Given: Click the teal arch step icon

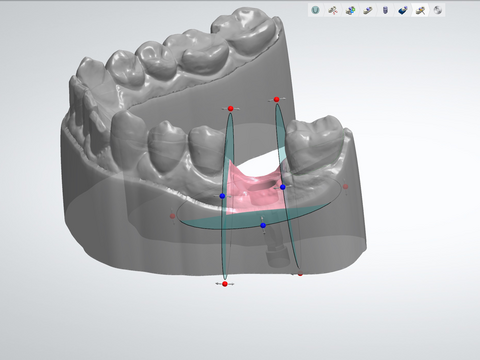Looking at the screenshot, I should 315,10.
